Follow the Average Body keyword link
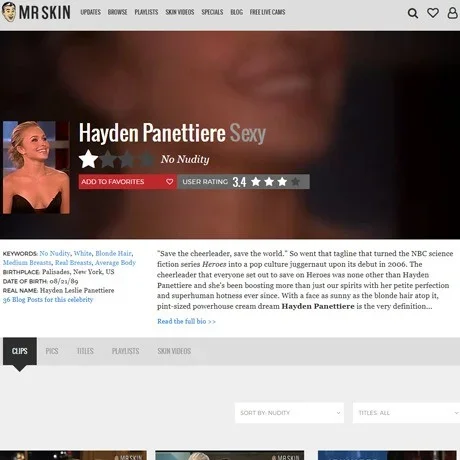460x460 pixels. tap(115, 263)
